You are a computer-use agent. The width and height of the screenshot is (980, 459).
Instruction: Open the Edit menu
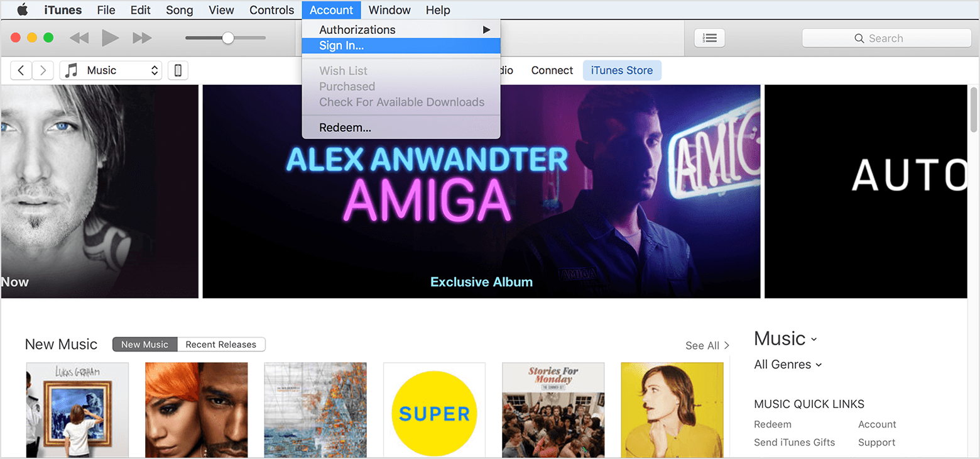point(140,10)
